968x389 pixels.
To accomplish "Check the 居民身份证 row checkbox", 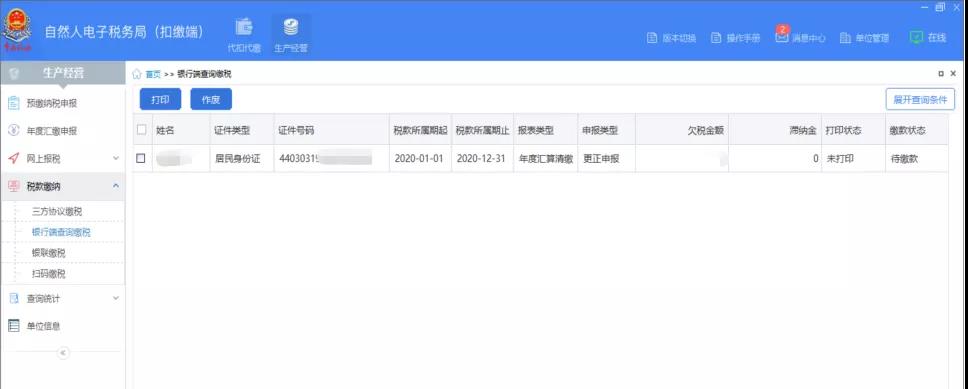I will 141,159.
